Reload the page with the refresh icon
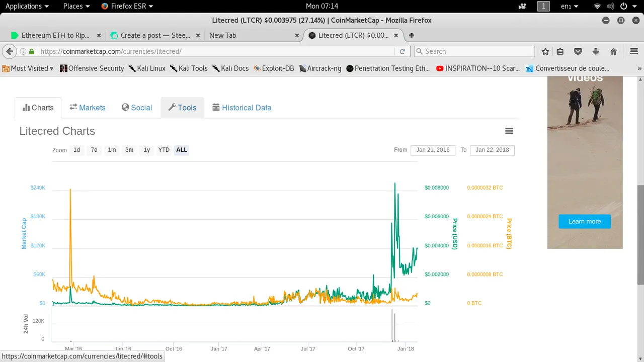644x362 pixels. tap(403, 51)
